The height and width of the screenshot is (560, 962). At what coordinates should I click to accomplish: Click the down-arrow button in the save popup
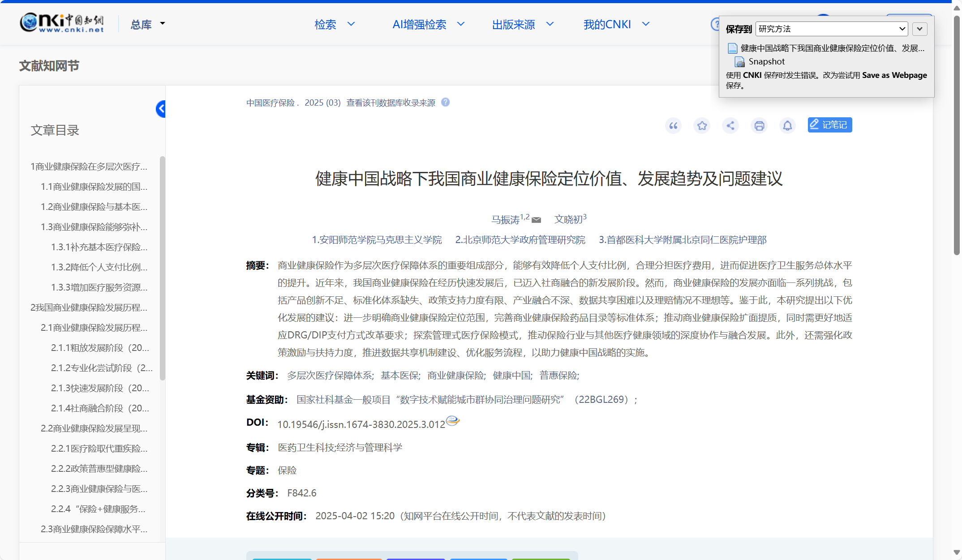click(x=919, y=29)
